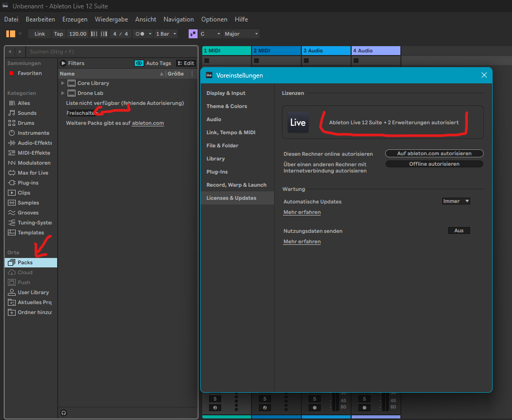Click Mehr erfahren under Automatische Updates

click(x=302, y=212)
